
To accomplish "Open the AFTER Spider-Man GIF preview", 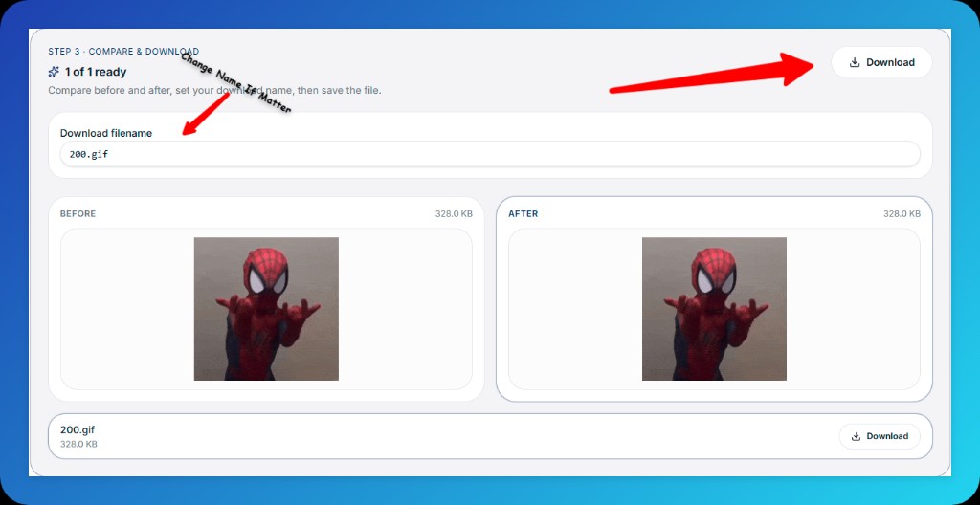I will pyautogui.click(x=714, y=309).
